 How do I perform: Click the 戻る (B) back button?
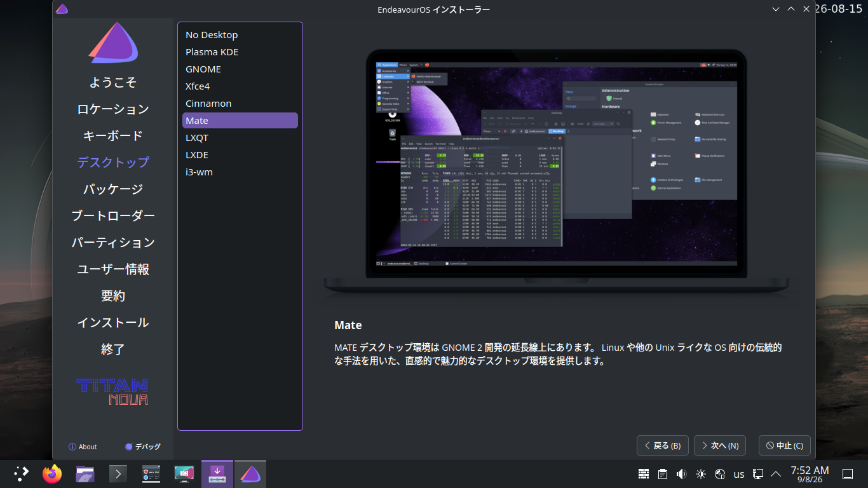(x=663, y=445)
